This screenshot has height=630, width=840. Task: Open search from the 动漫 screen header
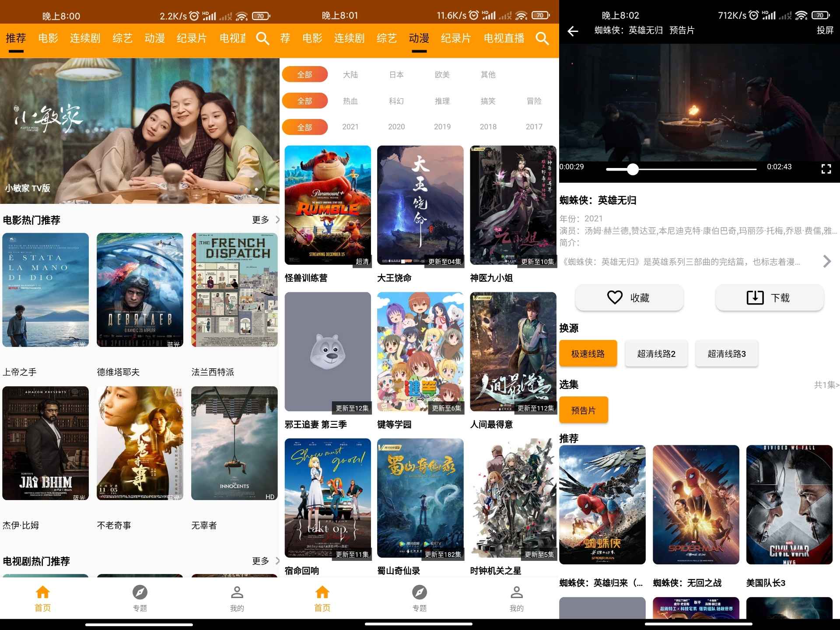pyautogui.click(x=542, y=38)
